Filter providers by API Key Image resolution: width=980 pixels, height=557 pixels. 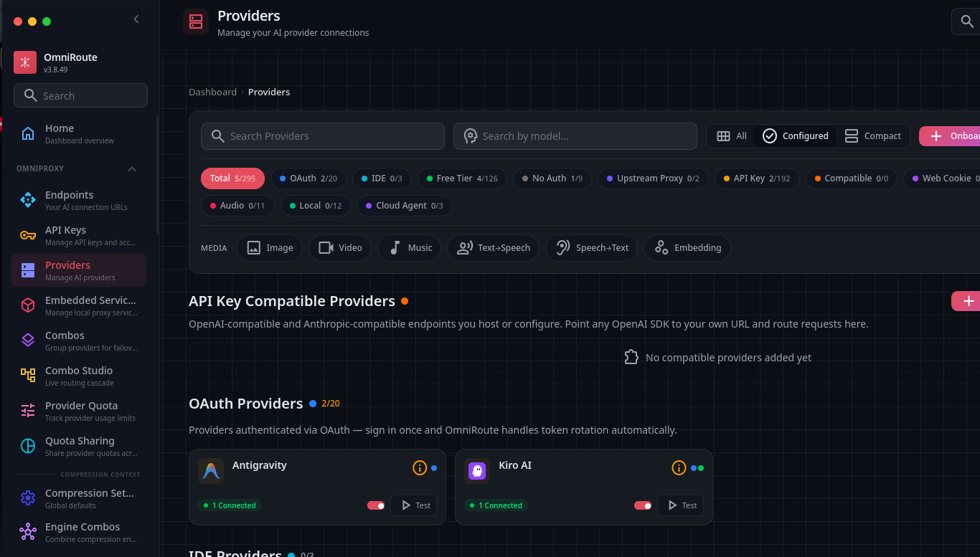tap(758, 178)
